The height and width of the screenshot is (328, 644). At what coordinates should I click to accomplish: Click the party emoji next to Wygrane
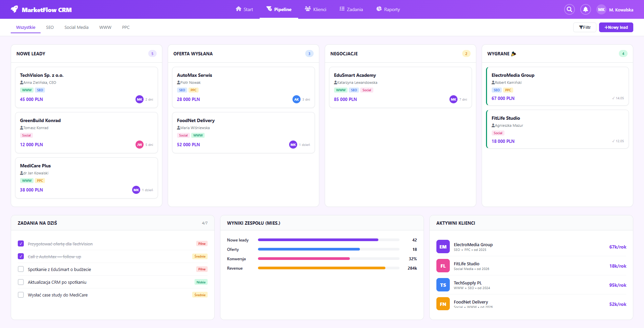click(514, 54)
